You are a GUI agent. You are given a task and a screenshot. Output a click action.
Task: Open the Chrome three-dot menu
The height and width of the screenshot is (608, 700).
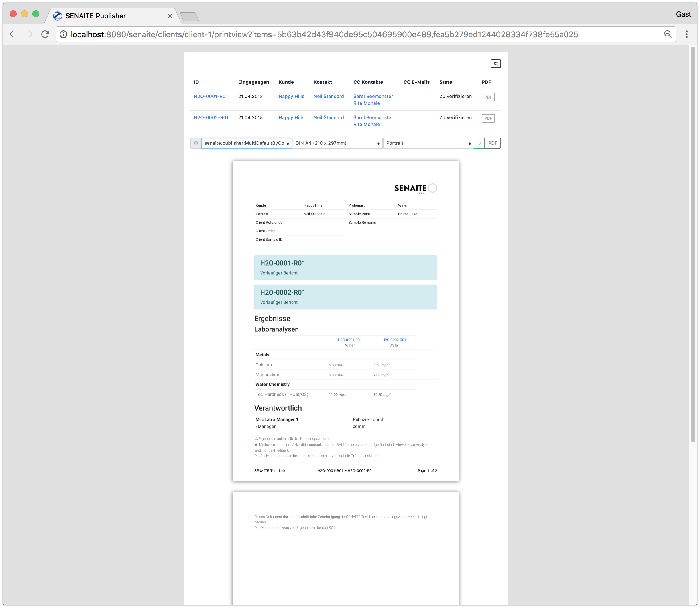click(x=687, y=34)
